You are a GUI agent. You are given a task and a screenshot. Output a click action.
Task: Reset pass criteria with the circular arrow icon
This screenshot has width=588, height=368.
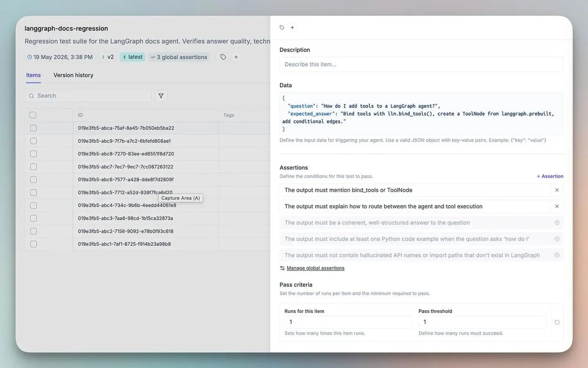(557, 322)
